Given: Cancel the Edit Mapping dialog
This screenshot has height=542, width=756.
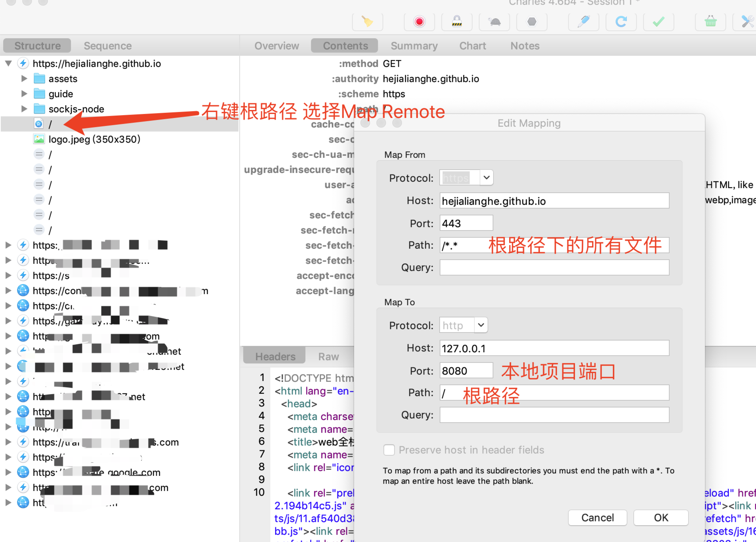Looking at the screenshot, I should (x=597, y=517).
